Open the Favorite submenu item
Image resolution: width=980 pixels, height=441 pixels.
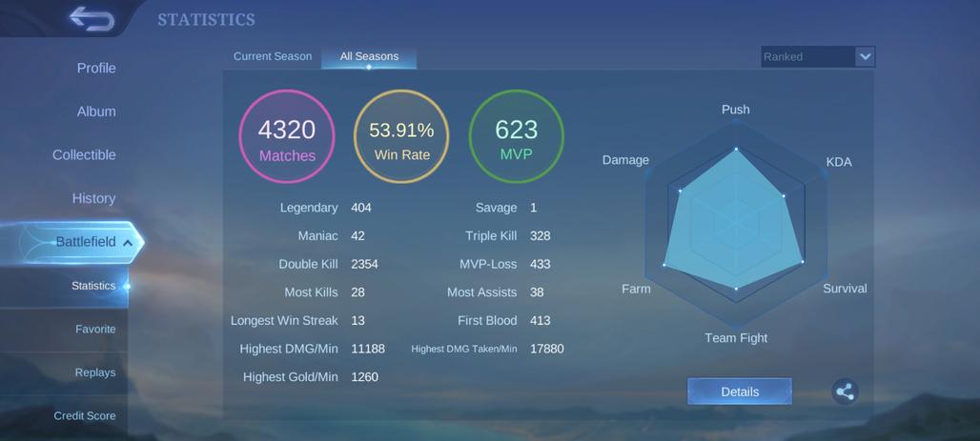pyautogui.click(x=95, y=330)
